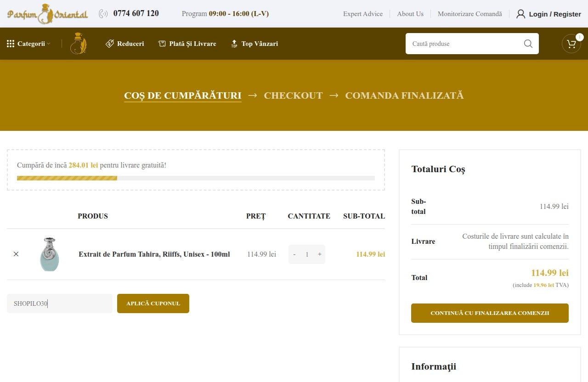Click the Informații heading
The height and width of the screenshot is (382, 588).
pyautogui.click(x=434, y=366)
